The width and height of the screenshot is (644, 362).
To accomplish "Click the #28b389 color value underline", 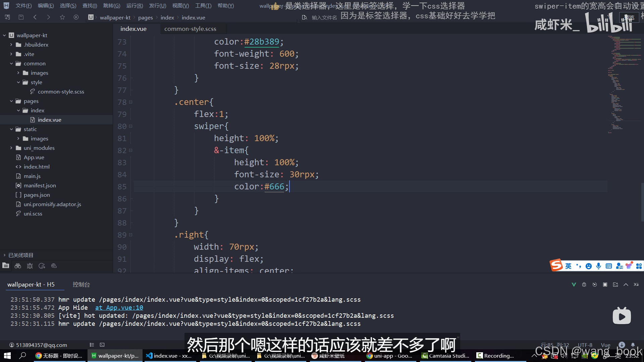I will pyautogui.click(x=262, y=42).
